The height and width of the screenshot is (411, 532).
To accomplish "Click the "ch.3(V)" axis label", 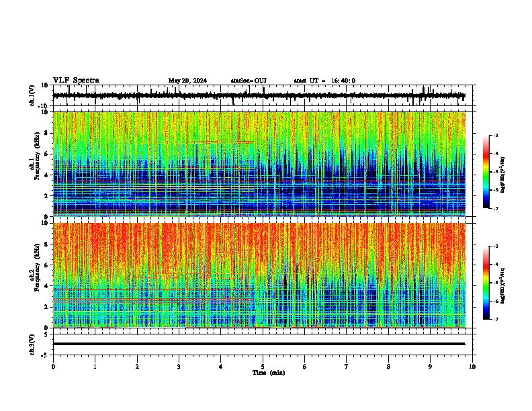I will pos(32,345).
